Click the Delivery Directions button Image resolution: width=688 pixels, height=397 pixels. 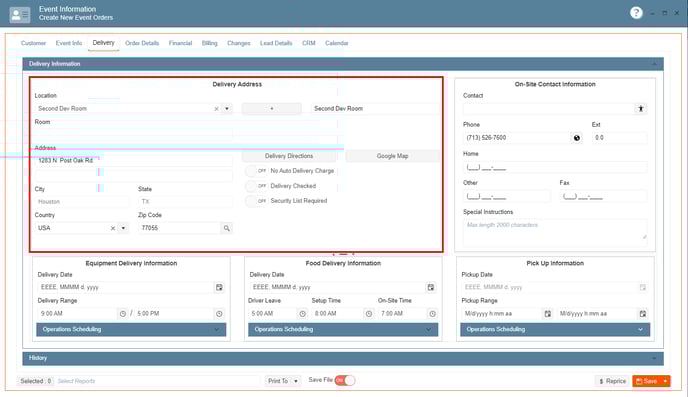click(x=289, y=156)
